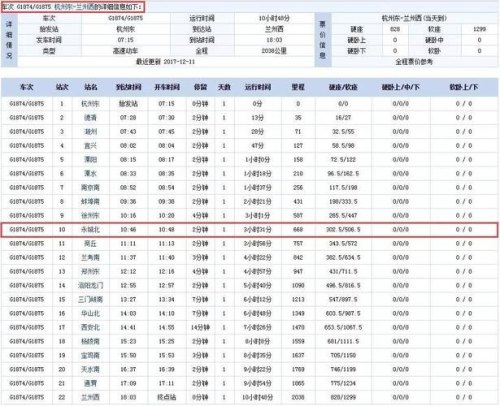This screenshot has height=406, width=500.
Task: Open the 杭州东 station link in row 1
Action: click(90, 104)
